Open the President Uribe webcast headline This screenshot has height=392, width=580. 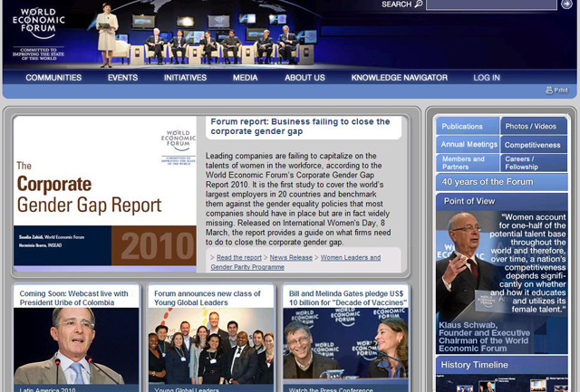pyautogui.click(x=73, y=298)
